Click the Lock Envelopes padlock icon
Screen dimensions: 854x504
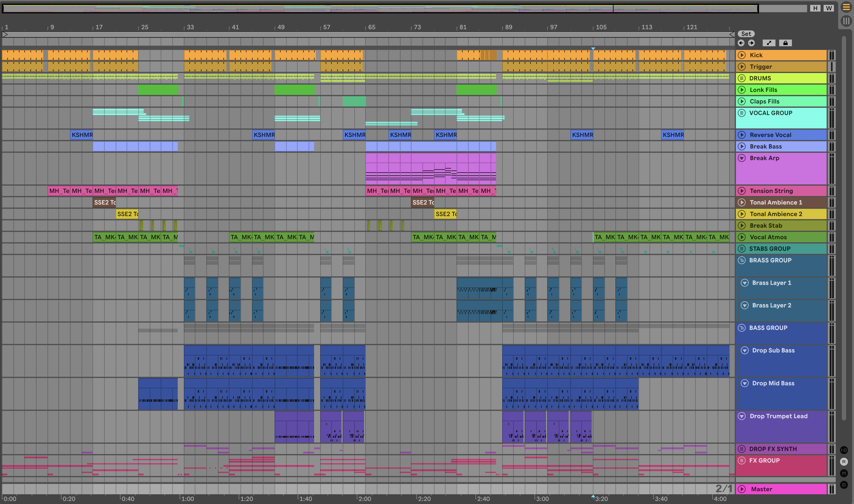785,43
